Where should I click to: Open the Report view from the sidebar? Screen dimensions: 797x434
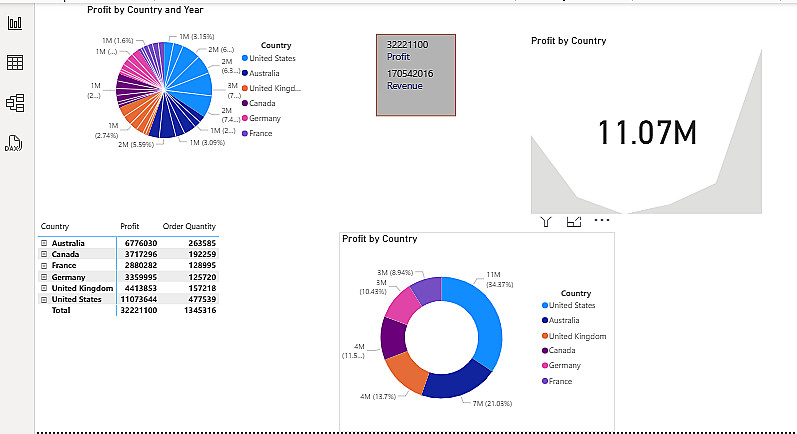(x=15, y=22)
